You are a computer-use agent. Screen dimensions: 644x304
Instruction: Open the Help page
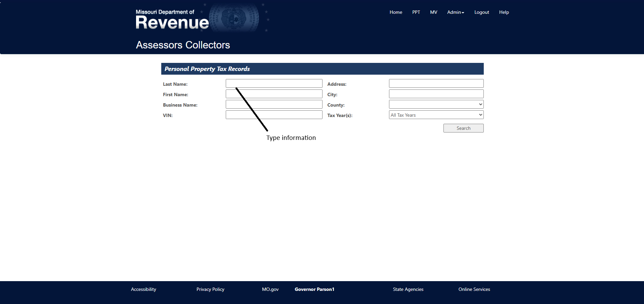coord(504,12)
